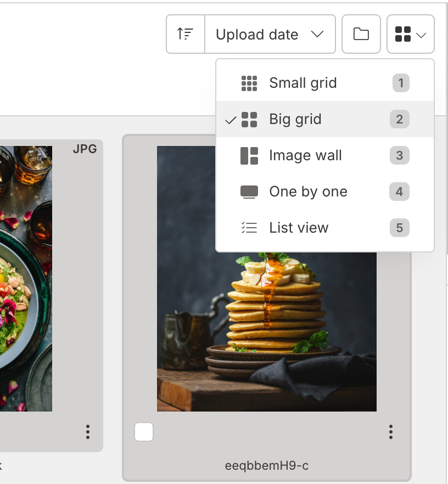
Task: Click the Small grid icon
Action: click(249, 83)
